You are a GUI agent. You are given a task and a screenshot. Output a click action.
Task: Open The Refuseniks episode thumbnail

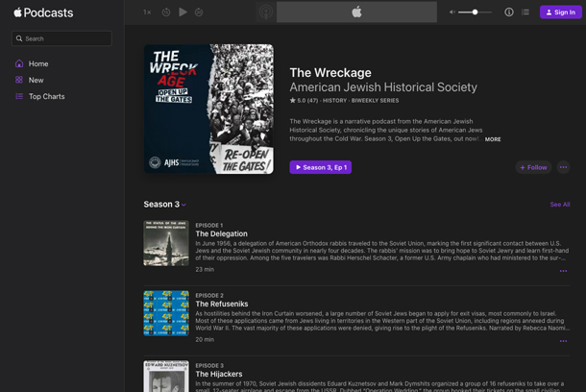(166, 313)
